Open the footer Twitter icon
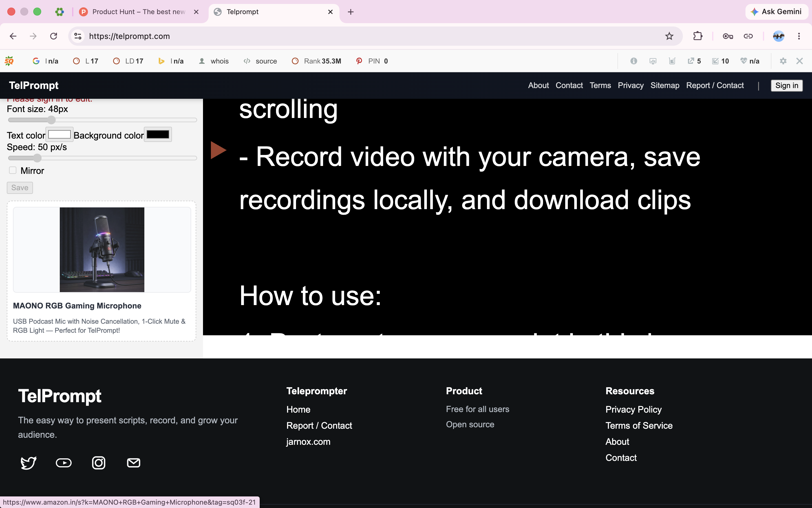Screen dimensions: 812x508 (x=28, y=463)
